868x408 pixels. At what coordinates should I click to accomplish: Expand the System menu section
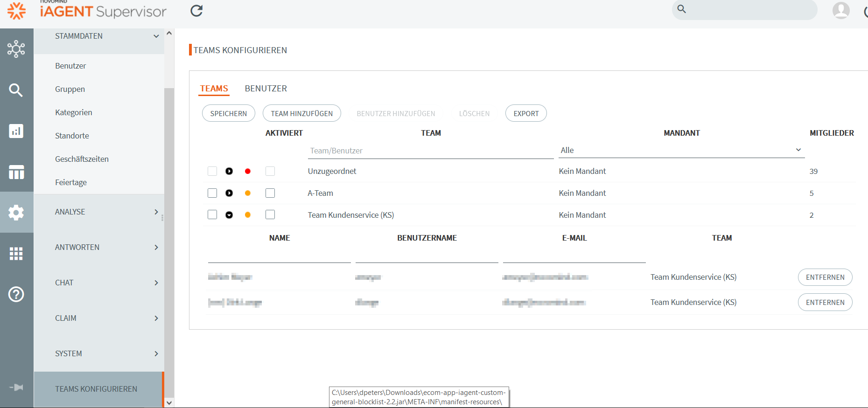pos(99,353)
